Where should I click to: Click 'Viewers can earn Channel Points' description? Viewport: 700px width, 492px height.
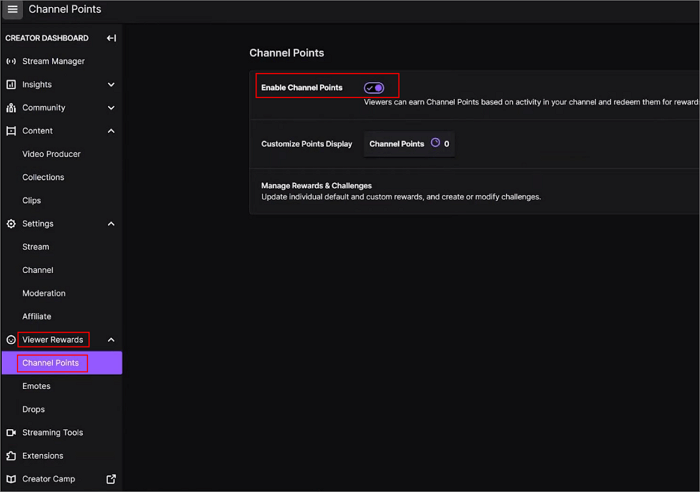tap(531, 102)
